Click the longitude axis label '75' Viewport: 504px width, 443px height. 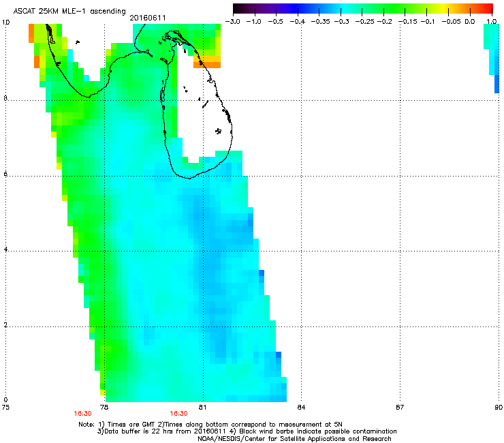tap(5, 408)
